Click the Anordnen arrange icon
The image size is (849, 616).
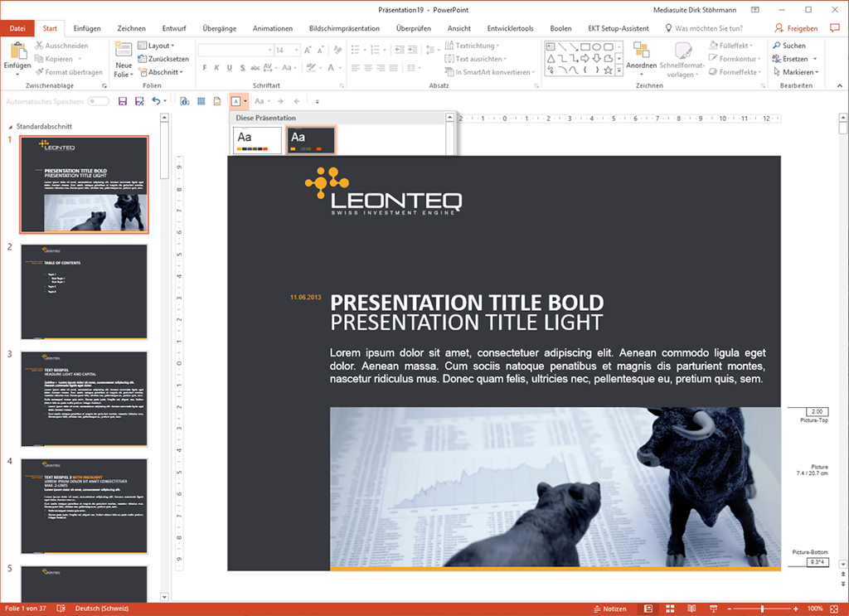coord(642,51)
